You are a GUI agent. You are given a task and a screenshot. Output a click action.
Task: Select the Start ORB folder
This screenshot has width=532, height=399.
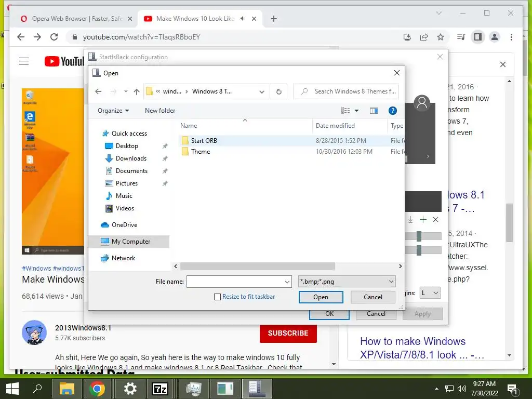point(204,140)
